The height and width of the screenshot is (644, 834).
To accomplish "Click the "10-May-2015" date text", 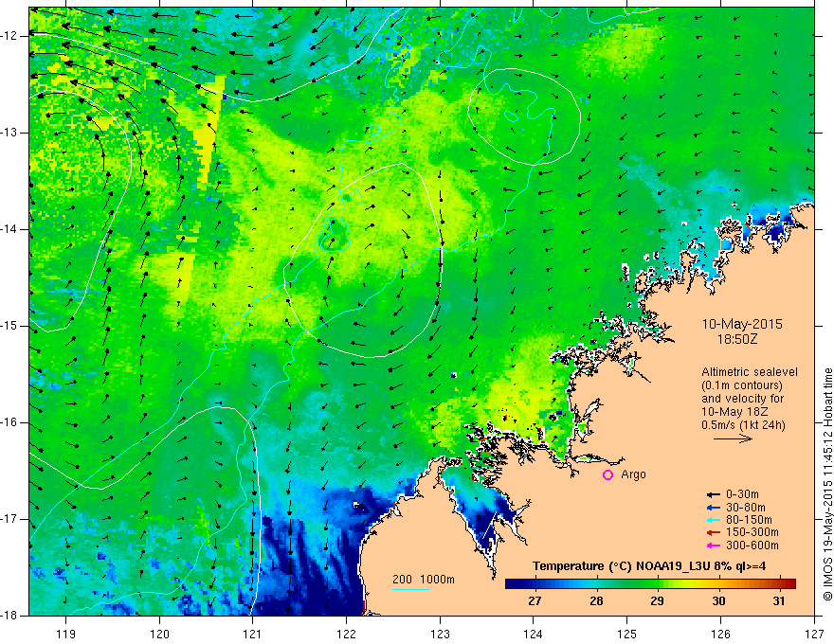I will pyautogui.click(x=742, y=324).
